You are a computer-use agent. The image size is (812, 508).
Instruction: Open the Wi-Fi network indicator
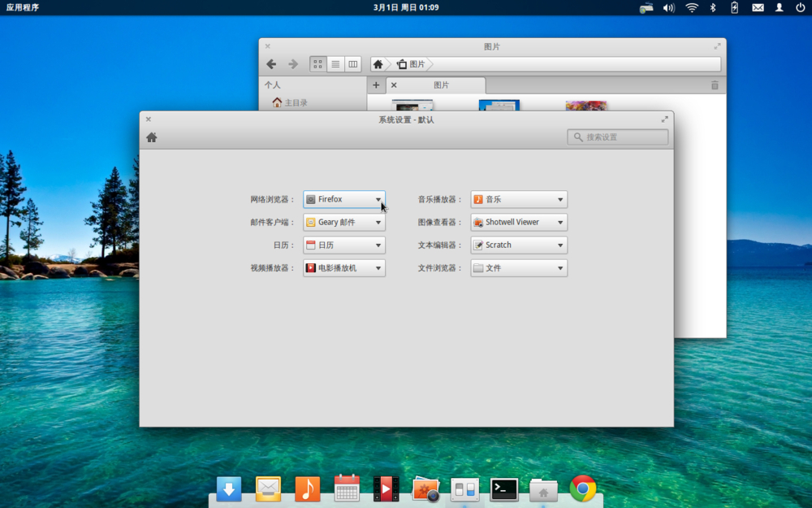(692, 7)
